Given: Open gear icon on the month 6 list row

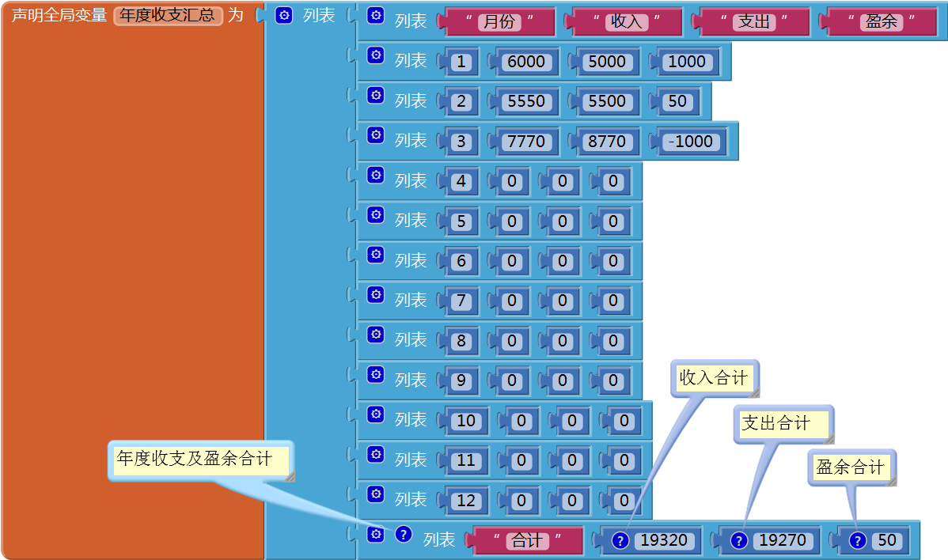Looking at the screenshot, I should [376, 255].
